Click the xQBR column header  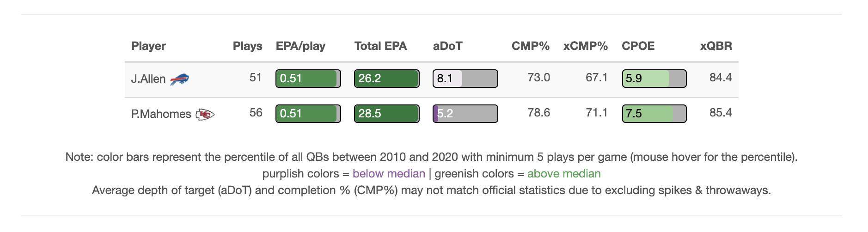[x=715, y=46]
